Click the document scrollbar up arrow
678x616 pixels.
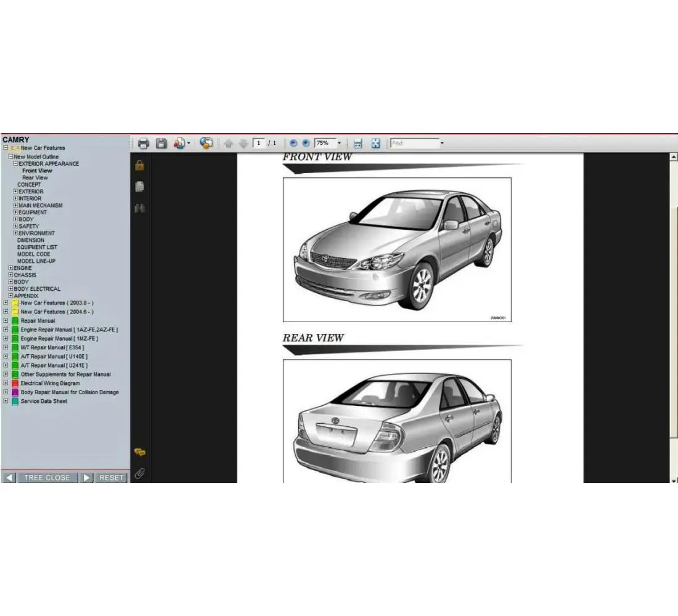[x=674, y=157]
